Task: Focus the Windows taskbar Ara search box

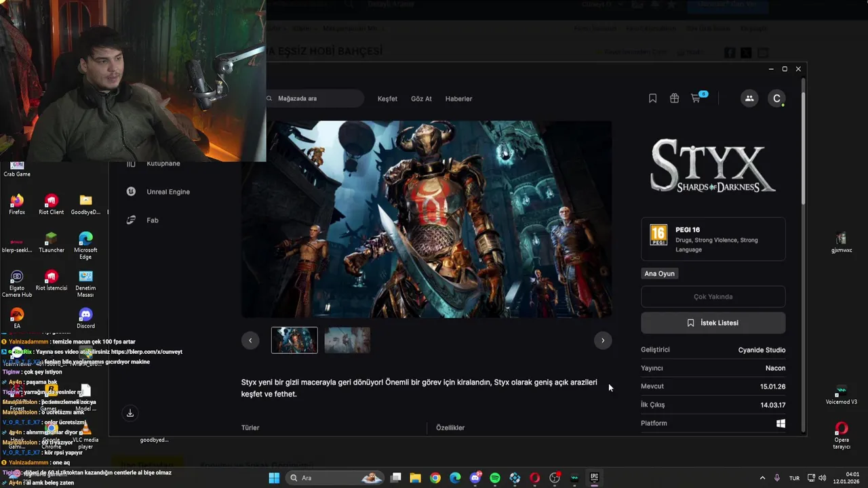Action: click(x=334, y=478)
